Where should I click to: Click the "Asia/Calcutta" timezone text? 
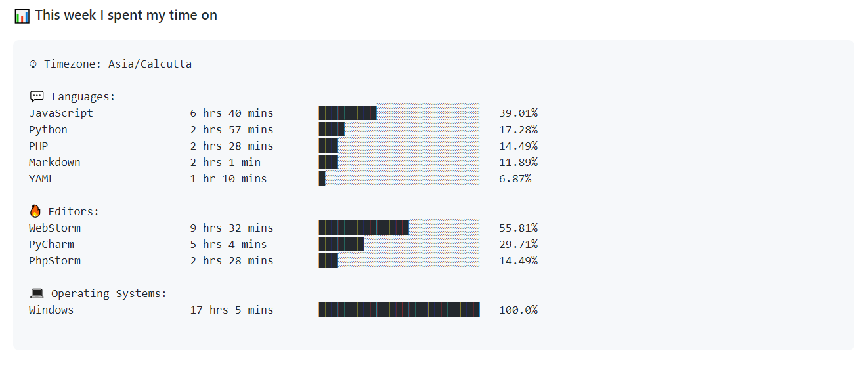(x=150, y=64)
